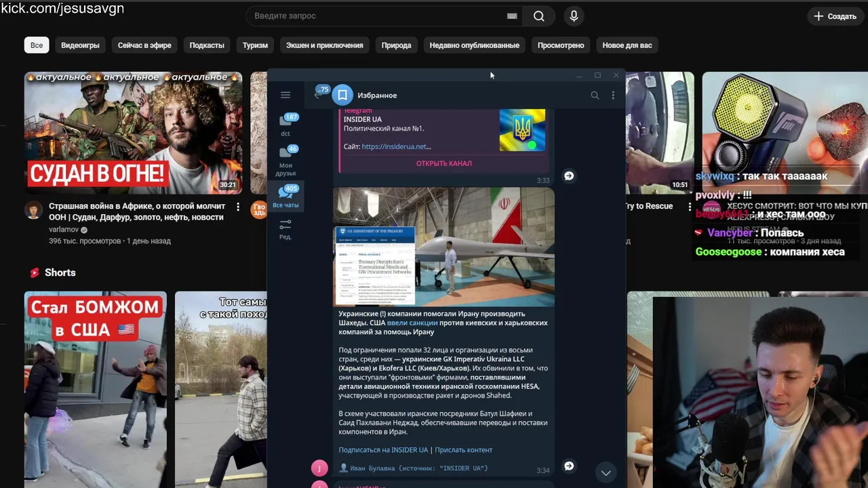Select the Видеоигры filter chip
The height and width of the screenshot is (488, 868).
click(x=80, y=45)
